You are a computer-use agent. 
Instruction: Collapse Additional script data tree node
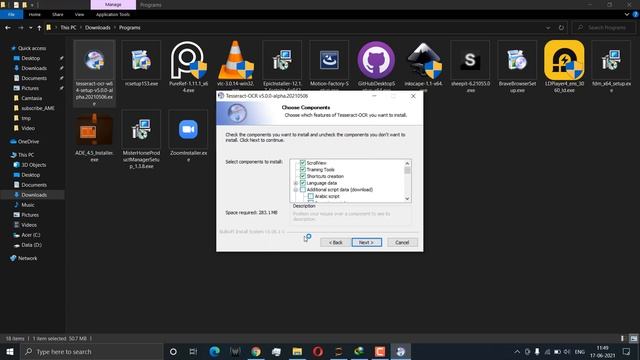pyautogui.click(x=296, y=189)
